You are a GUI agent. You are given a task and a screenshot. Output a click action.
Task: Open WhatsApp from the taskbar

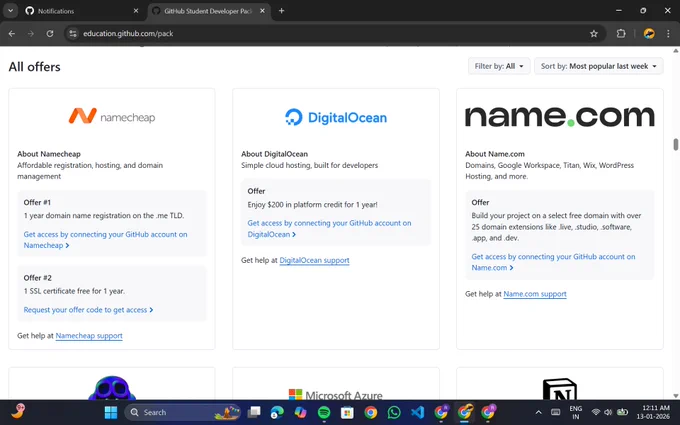click(394, 412)
